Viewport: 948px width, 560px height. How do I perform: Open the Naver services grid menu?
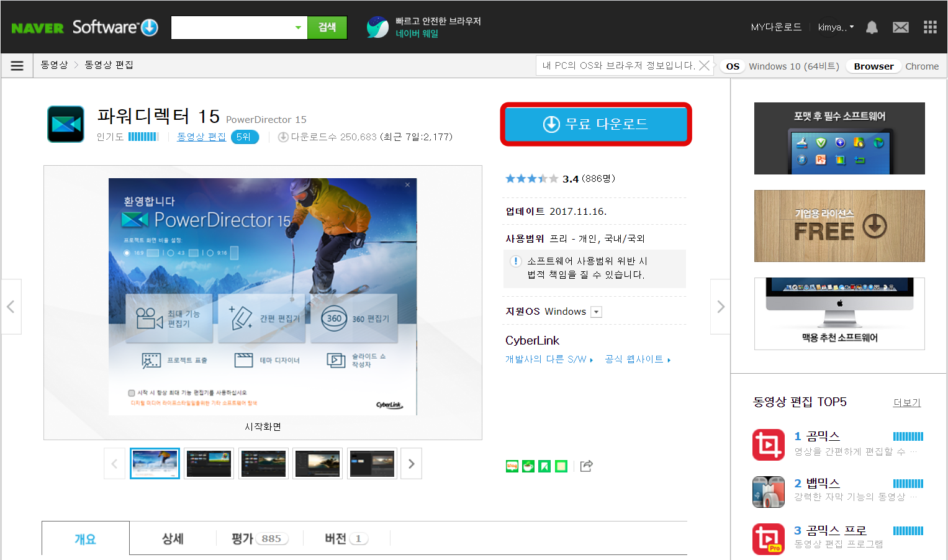[930, 27]
